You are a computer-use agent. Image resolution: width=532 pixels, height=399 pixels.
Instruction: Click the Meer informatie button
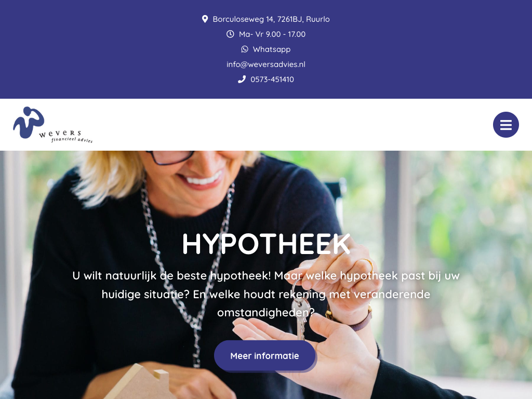pos(264,355)
